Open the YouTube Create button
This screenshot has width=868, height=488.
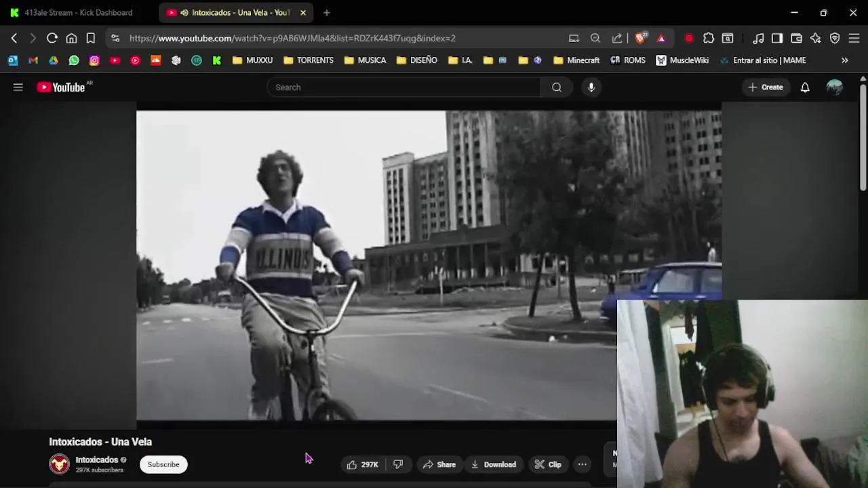766,87
